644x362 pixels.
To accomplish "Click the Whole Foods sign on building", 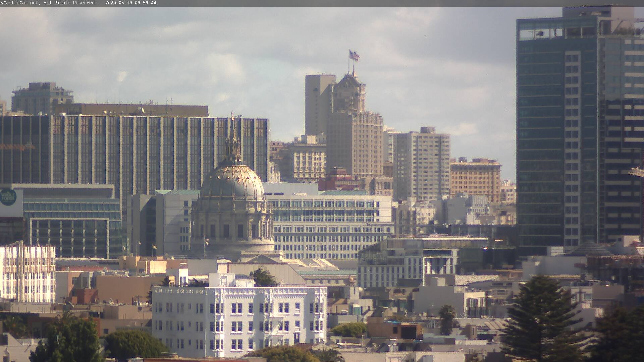I will click(x=8, y=197).
